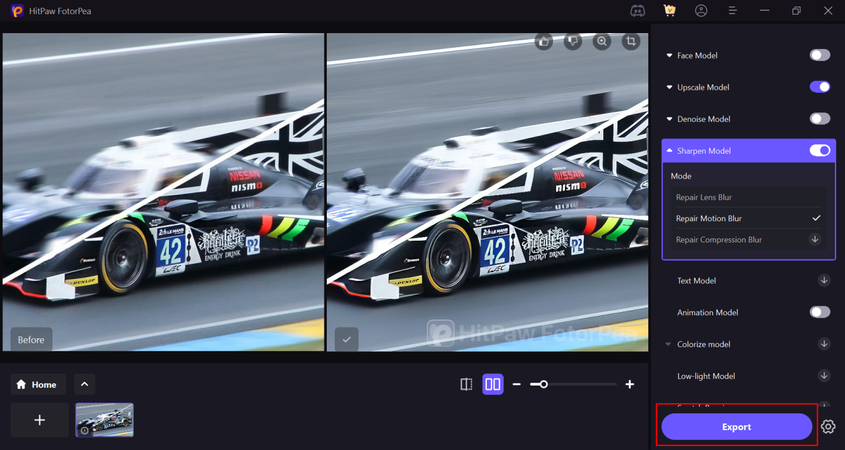The width and height of the screenshot is (845, 450).
Task: Collapse the Sharpen Model section
Action: [669, 151]
